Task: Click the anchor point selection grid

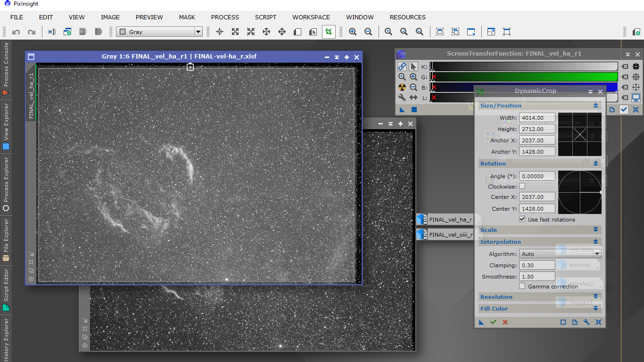Action: tap(580, 134)
